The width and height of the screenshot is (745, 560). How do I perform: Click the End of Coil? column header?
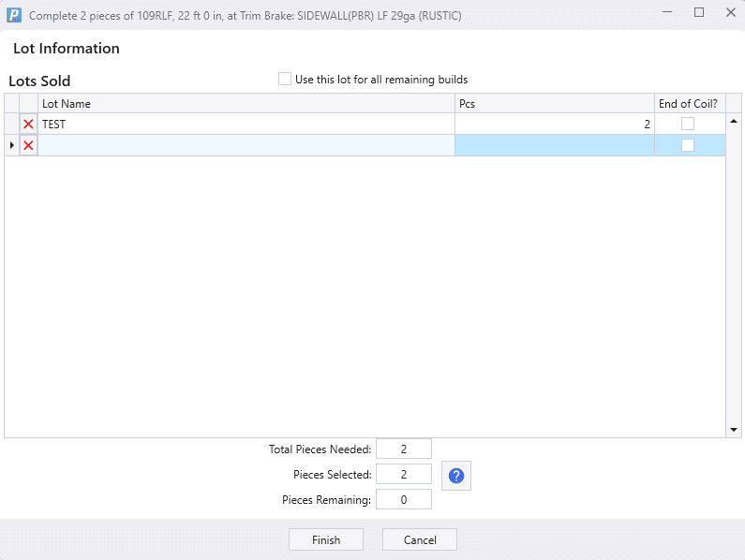(x=688, y=104)
